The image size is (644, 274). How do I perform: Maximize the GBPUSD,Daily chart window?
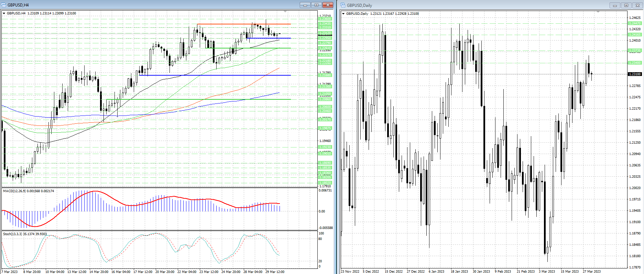click(x=626, y=5)
